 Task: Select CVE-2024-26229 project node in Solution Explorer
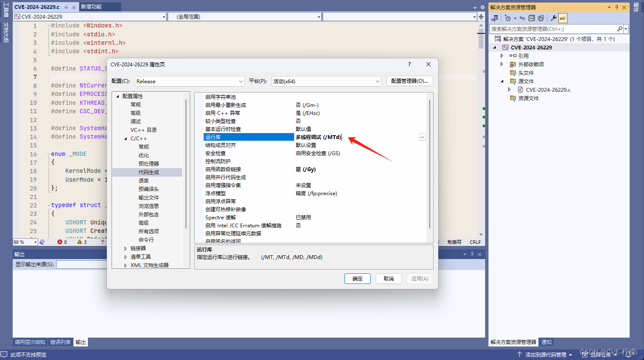click(531, 47)
